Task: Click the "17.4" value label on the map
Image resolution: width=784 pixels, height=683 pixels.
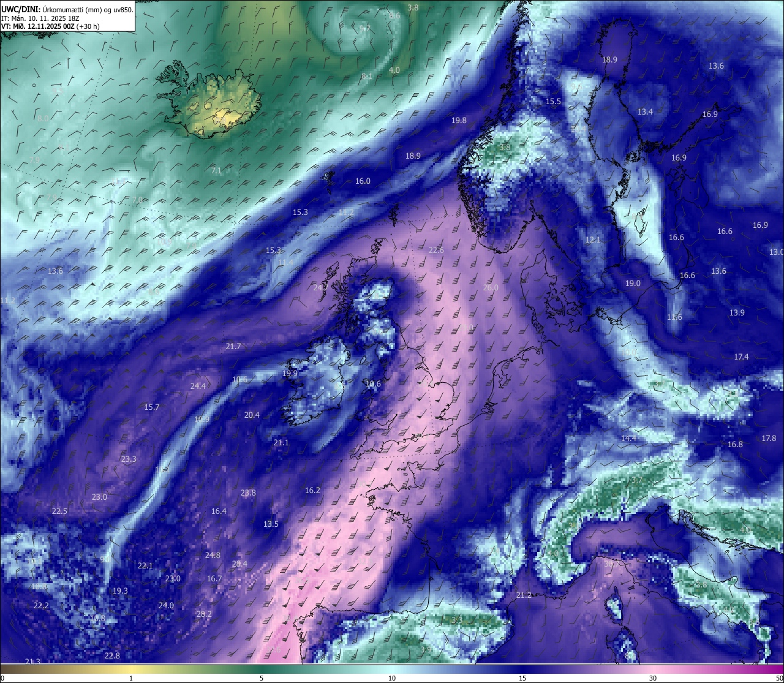Action: pyautogui.click(x=741, y=357)
